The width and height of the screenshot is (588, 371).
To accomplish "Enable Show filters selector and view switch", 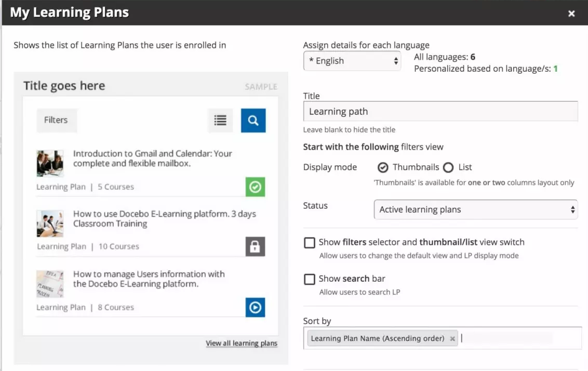I will pyautogui.click(x=310, y=242).
